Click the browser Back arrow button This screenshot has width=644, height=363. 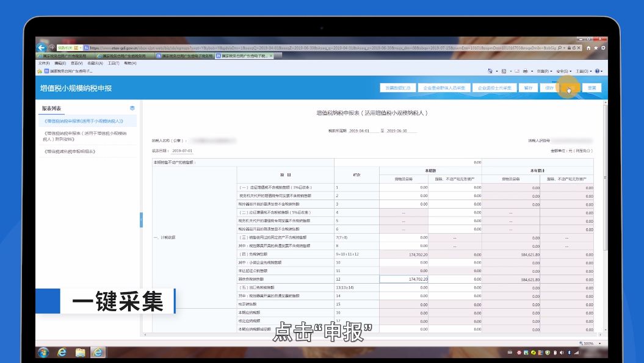(42, 48)
